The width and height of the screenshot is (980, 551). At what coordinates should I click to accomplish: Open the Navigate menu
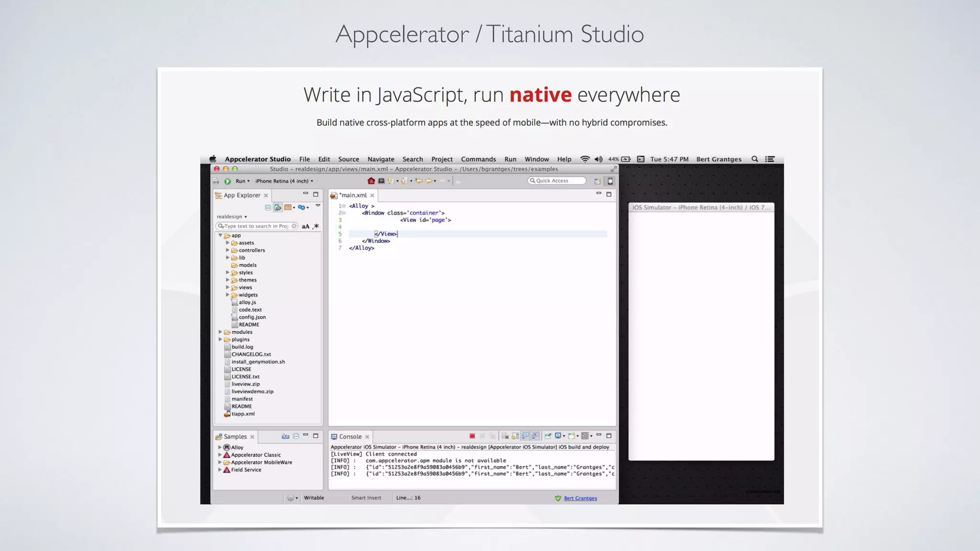(381, 159)
